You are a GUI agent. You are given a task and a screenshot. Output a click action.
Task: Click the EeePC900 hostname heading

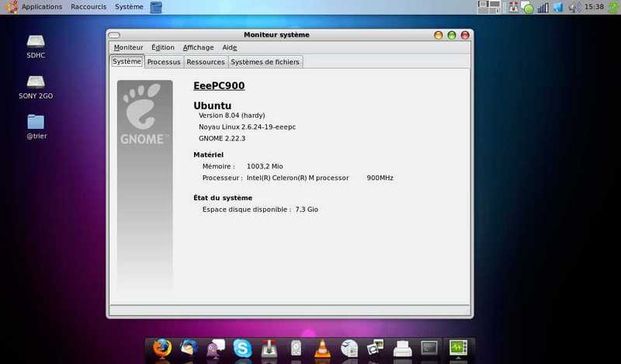[219, 85]
